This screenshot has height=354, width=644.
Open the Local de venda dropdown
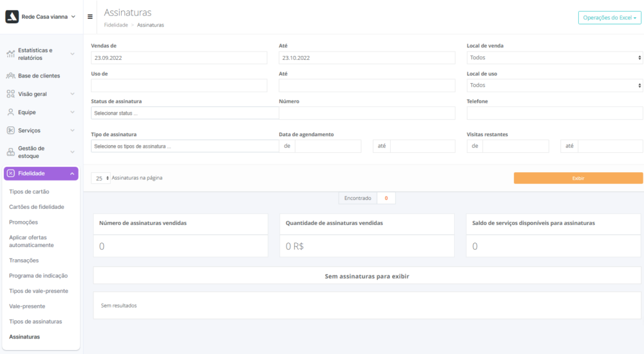(554, 57)
